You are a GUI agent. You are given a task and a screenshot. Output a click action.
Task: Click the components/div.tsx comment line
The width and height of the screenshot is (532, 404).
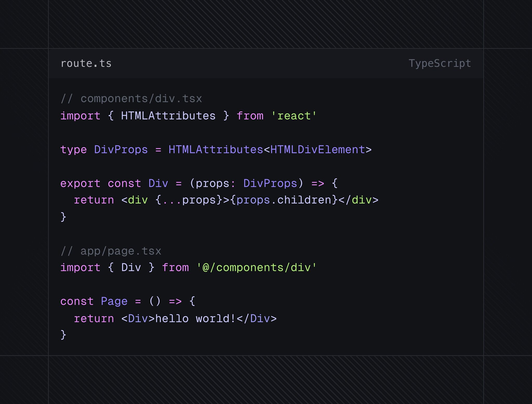(131, 99)
